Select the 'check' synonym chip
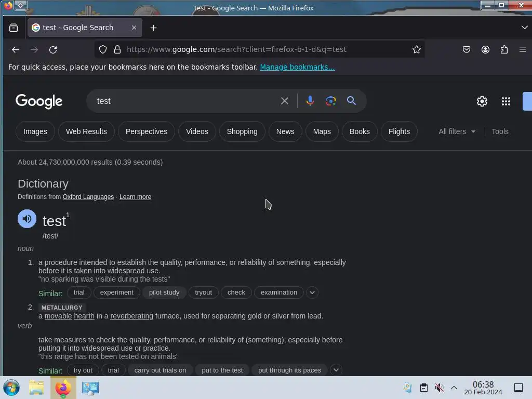This screenshot has height=399, width=532. point(236,292)
